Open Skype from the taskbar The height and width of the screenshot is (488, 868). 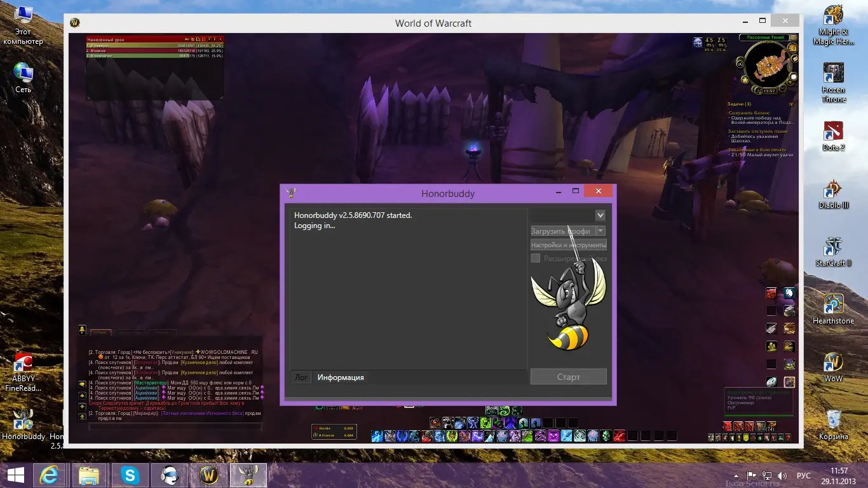click(130, 475)
